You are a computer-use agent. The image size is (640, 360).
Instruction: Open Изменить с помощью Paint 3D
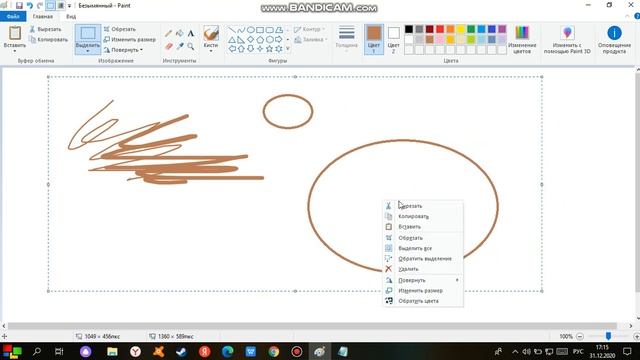click(x=567, y=39)
